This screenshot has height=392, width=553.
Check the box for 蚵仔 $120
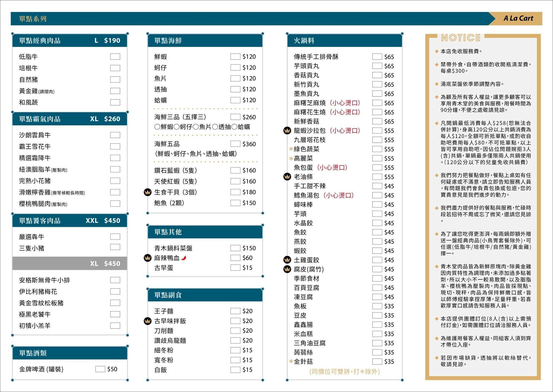tap(235, 67)
